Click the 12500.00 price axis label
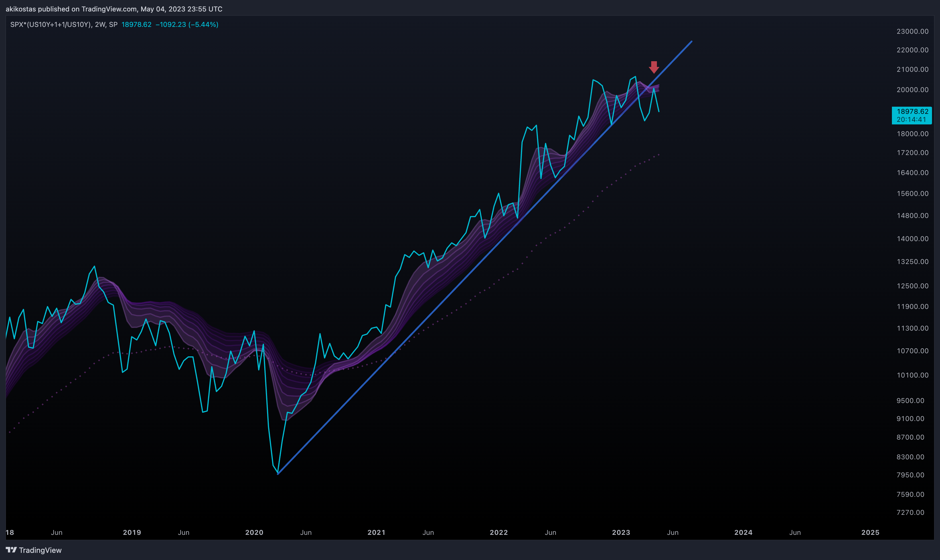Image resolution: width=940 pixels, height=560 pixels. coord(913,286)
